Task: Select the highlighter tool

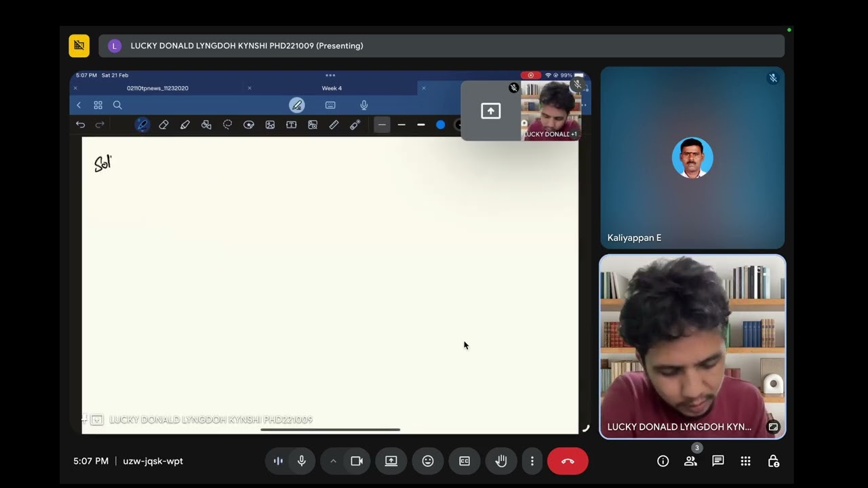Action: pos(184,125)
